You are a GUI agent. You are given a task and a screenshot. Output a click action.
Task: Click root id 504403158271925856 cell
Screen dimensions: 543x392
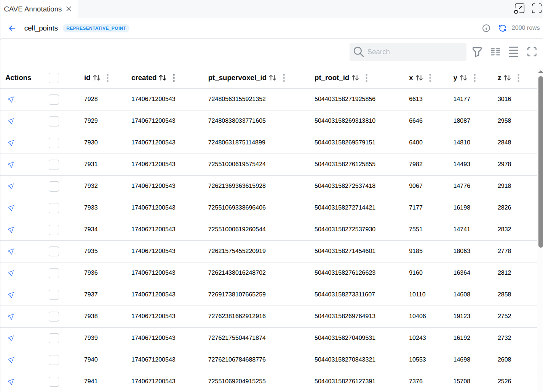pyautogui.click(x=345, y=99)
